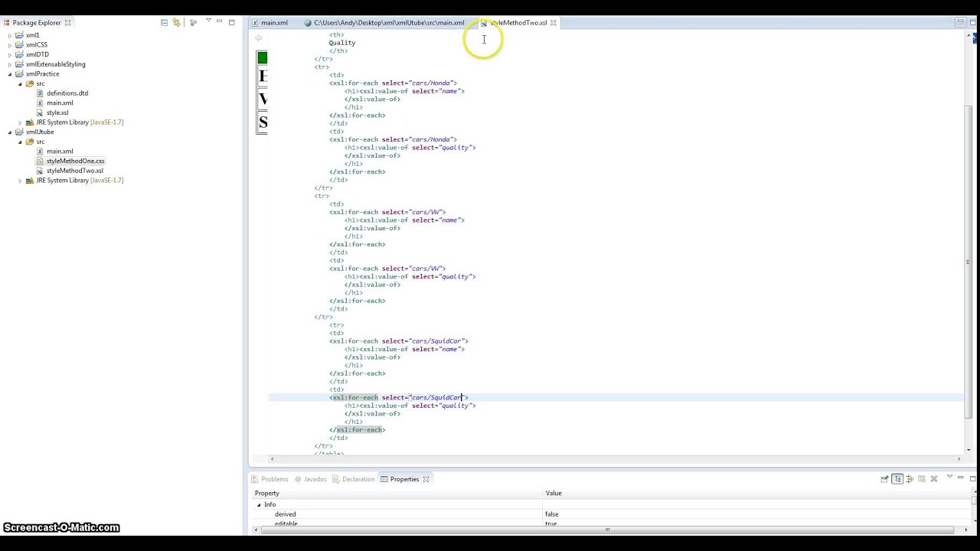Expand the xmlExtensableStyling project

(x=10, y=64)
